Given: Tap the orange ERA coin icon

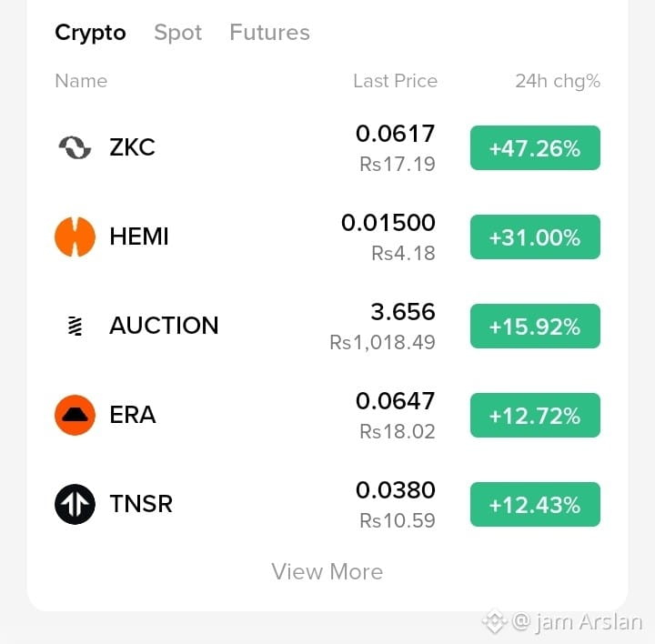Looking at the screenshot, I should (75, 415).
